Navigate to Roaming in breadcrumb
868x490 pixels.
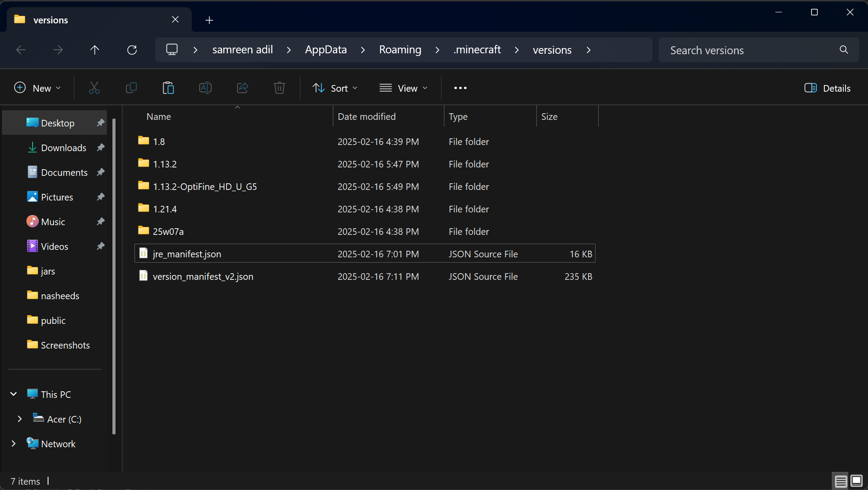point(400,50)
